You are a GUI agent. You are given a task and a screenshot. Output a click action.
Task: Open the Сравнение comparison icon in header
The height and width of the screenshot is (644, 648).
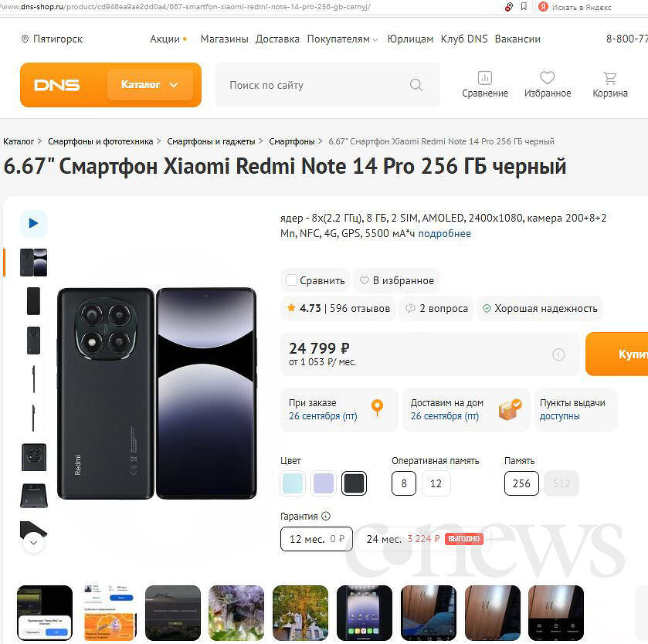click(485, 78)
